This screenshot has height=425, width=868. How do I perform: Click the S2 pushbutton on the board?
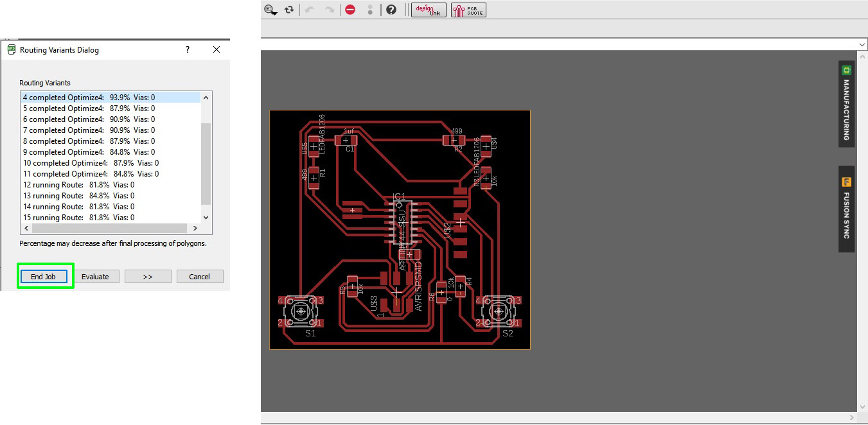(498, 311)
